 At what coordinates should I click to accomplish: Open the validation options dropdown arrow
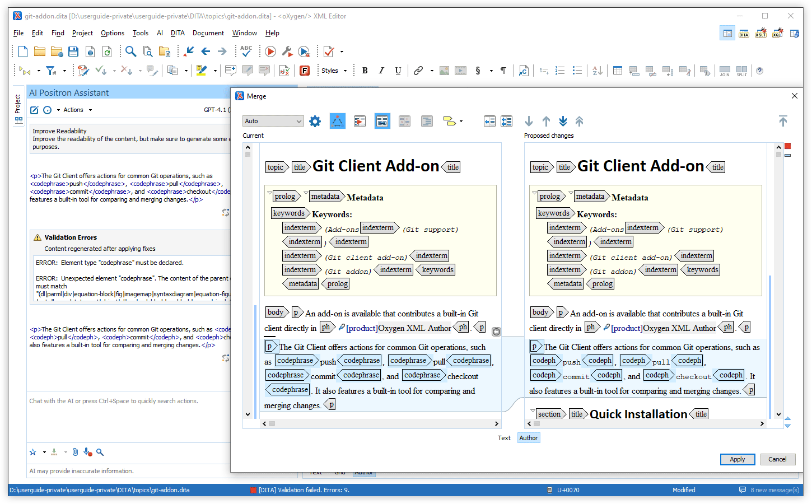(x=342, y=52)
